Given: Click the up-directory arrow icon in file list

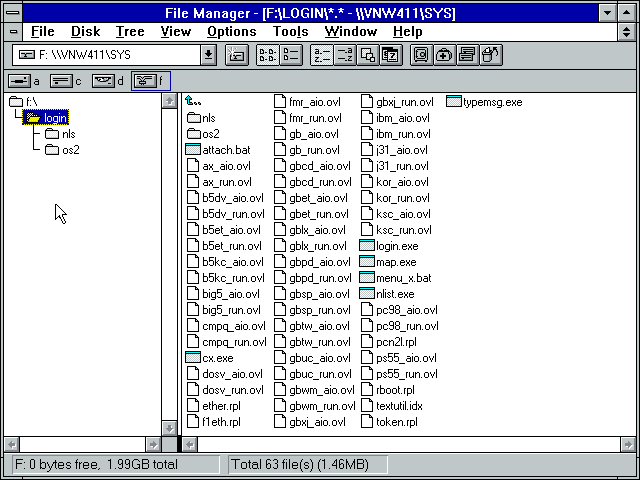Looking at the screenshot, I should (x=193, y=101).
